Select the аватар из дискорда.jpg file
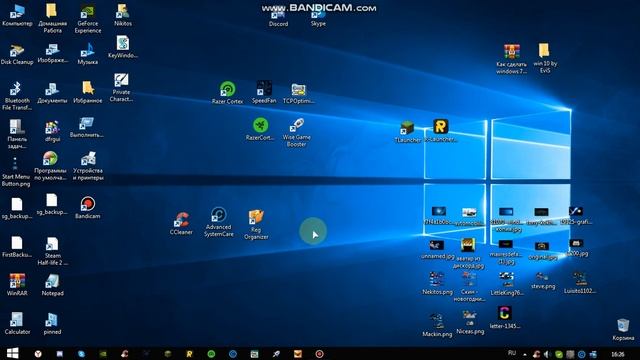Image resolution: width=640 pixels, height=360 pixels. click(x=468, y=253)
